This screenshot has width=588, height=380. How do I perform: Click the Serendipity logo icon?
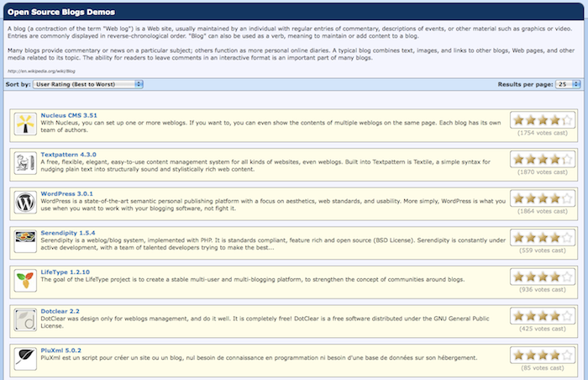(x=25, y=242)
